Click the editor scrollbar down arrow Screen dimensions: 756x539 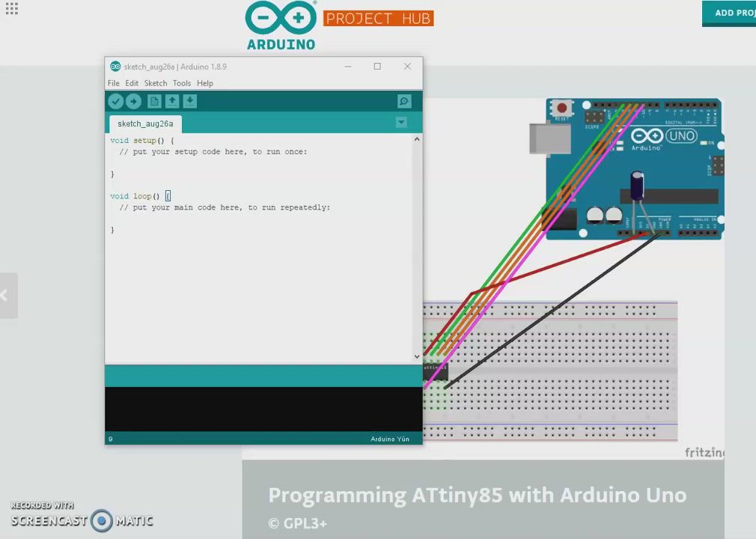(417, 356)
